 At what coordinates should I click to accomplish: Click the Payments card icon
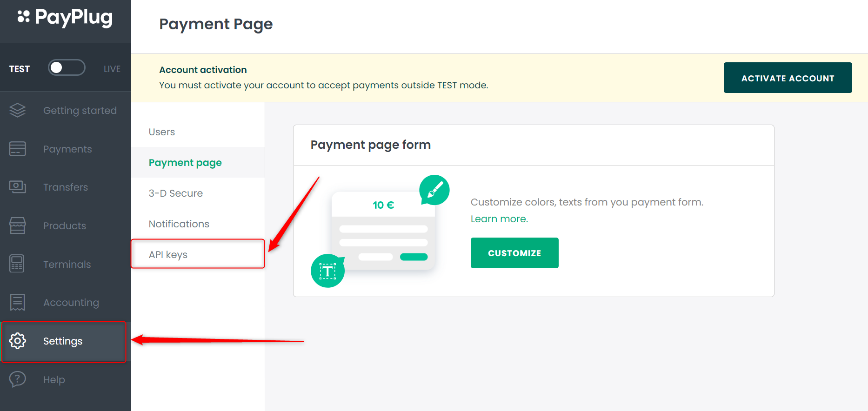pyautogui.click(x=18, y=149)
